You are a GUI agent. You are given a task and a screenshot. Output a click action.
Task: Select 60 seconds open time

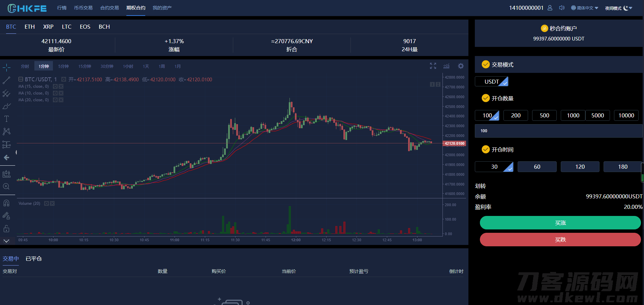click(537, 167)
